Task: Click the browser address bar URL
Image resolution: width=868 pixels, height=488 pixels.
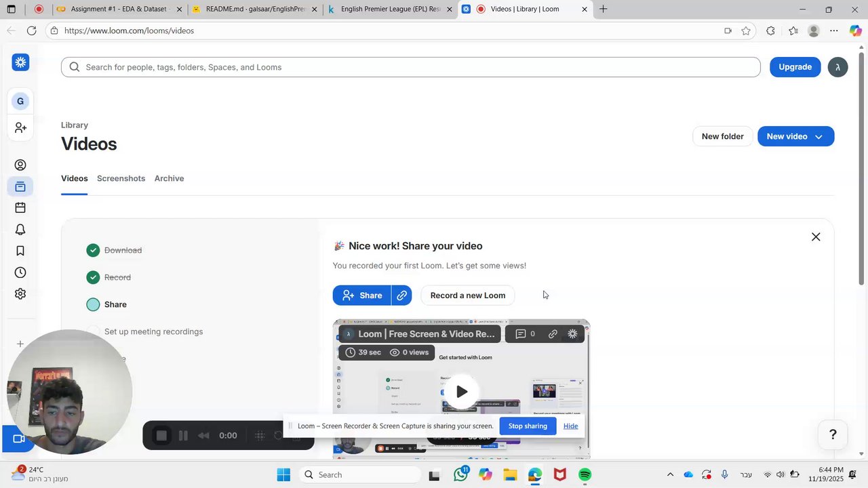Action: (x=129, y=30)
